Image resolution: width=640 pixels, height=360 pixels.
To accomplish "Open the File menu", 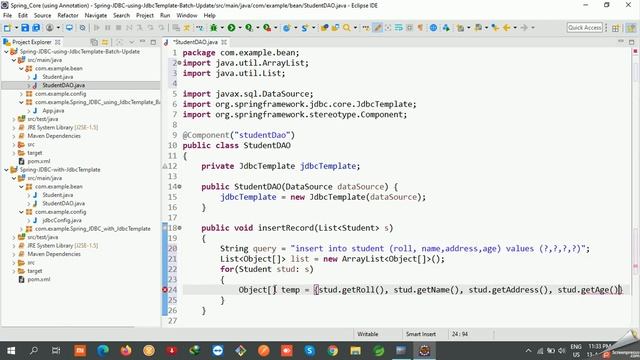I will point(7,15).
